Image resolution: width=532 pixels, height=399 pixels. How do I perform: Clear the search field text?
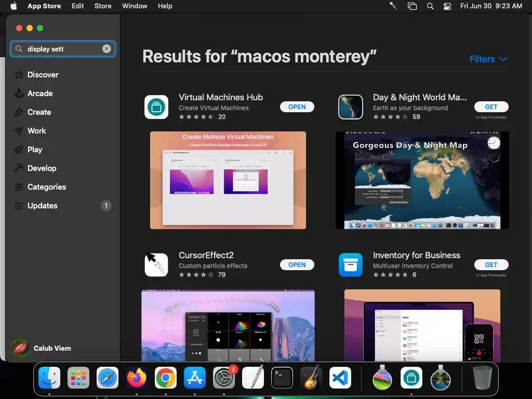(x=107, y=49)
